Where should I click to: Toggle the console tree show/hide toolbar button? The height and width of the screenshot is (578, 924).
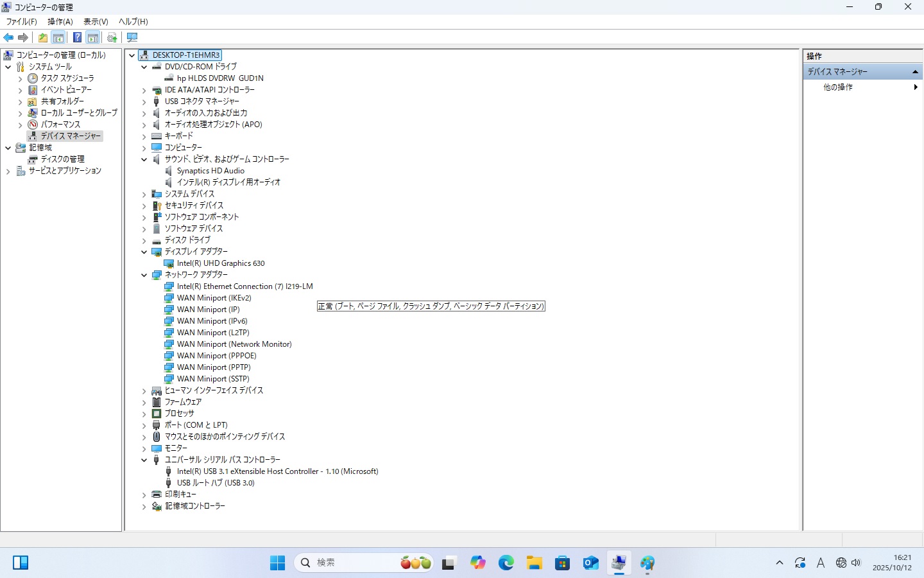click(x=58, y=37)
